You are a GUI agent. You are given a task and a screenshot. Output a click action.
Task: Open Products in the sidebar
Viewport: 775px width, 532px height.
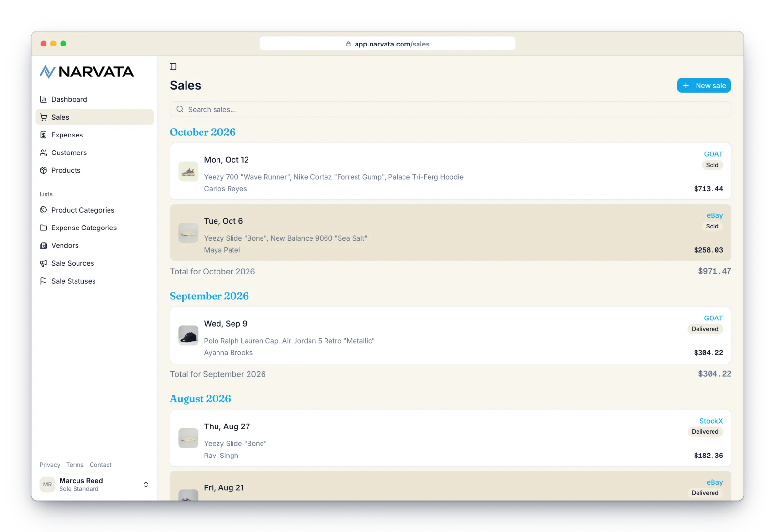pyautogui.click(x=94, y=170)
